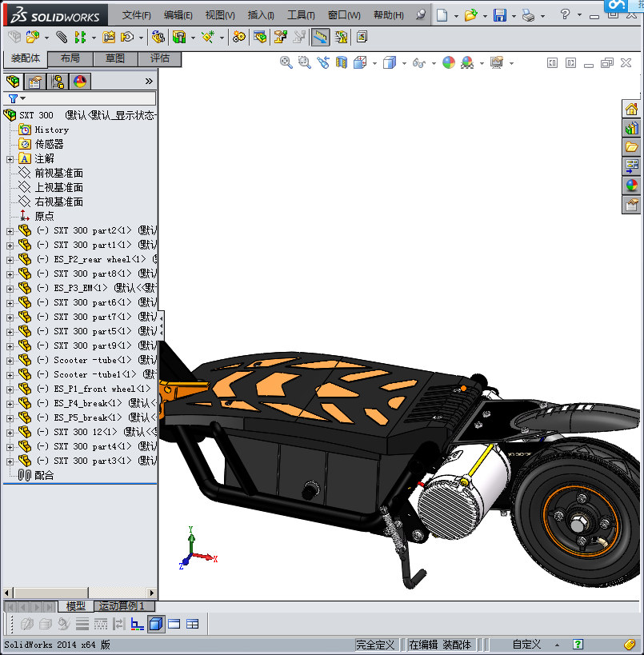Click the Move Component icon
Screen dimensions: 644x655
126,37
